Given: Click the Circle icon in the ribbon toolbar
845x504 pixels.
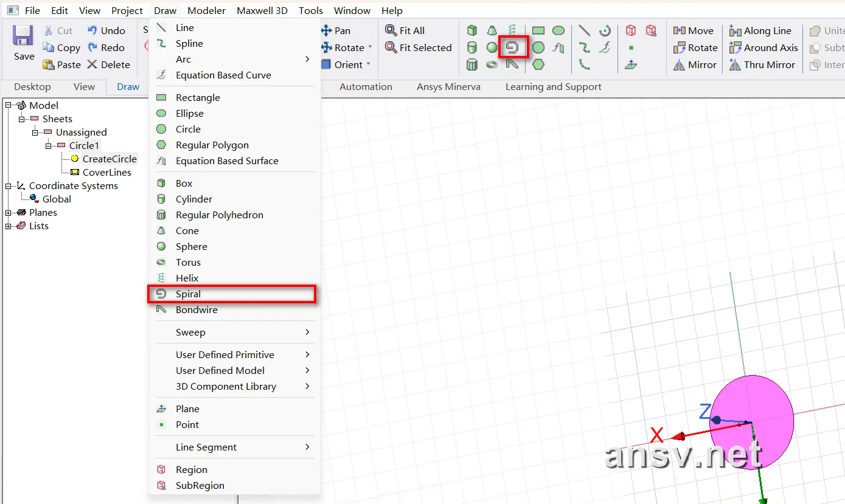Looking at the screenshot, I should tap(538, 47).
